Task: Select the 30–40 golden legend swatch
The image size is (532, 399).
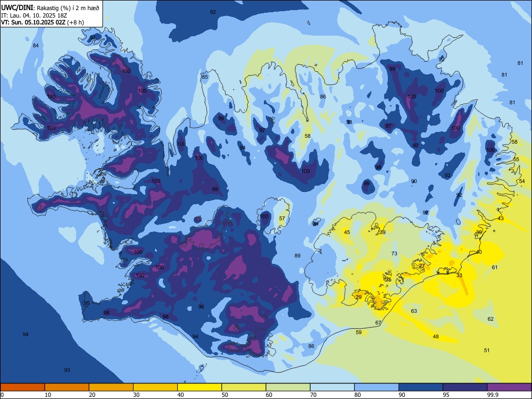Action: tap(155, 387)
